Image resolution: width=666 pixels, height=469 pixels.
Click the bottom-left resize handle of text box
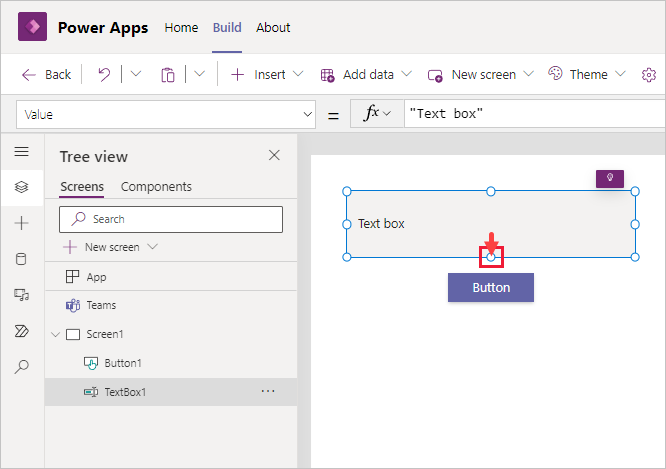point(347,257)
